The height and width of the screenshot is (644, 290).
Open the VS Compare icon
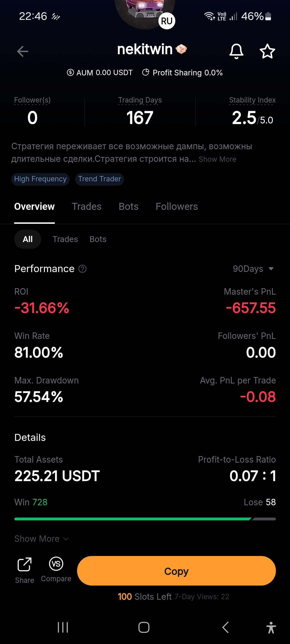point(56,563)
